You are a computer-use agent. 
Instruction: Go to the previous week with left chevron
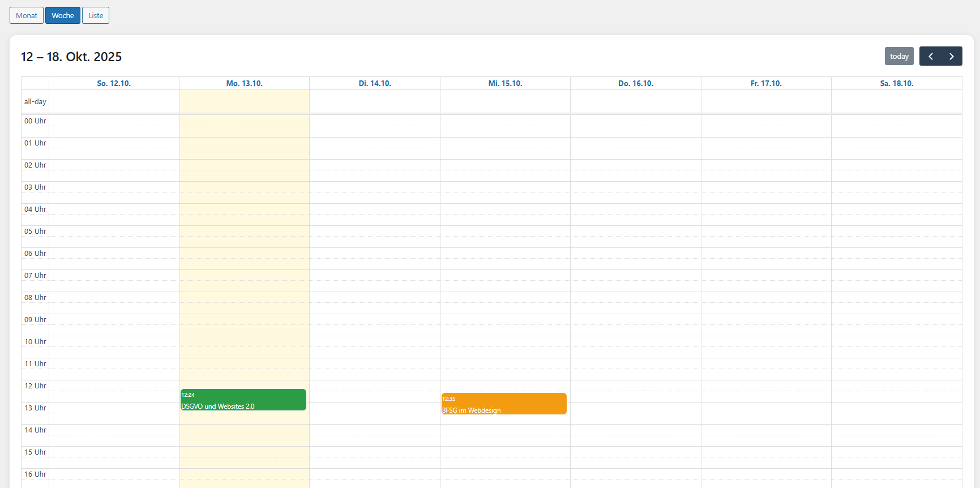(x=930, y=56)
